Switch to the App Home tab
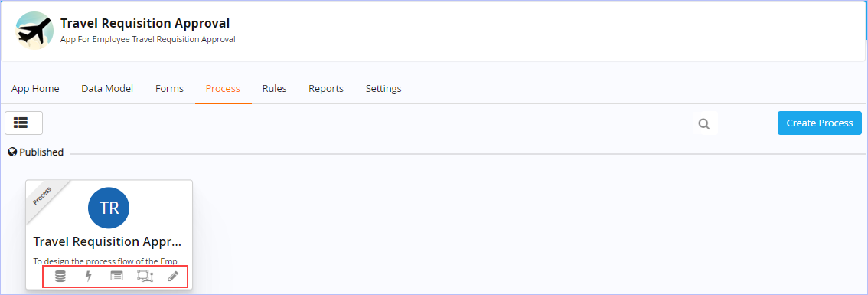This screenshot has height=295, width=868. 35,89
